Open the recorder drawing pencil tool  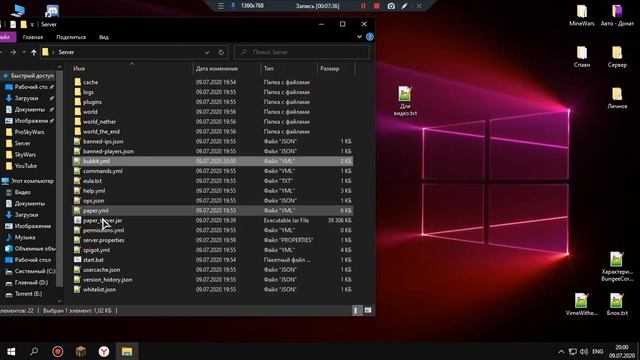click(x=404, y=6)
